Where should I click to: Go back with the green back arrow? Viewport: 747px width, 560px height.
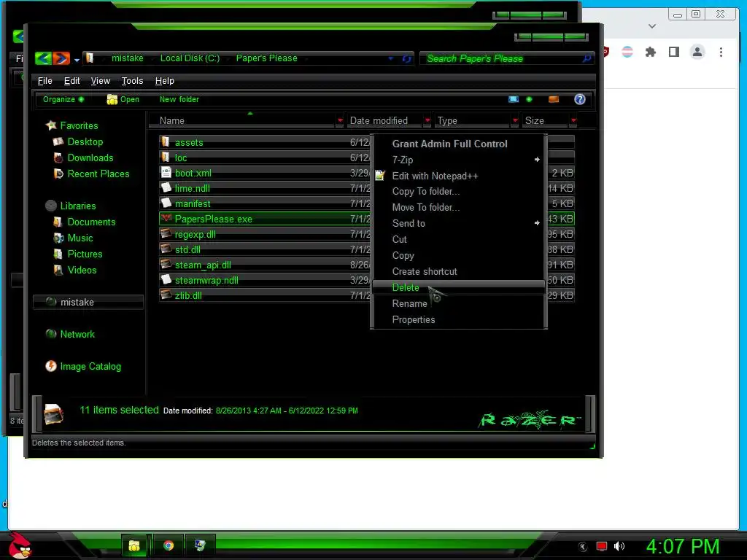pyautogui.click(x=43, y=58)
